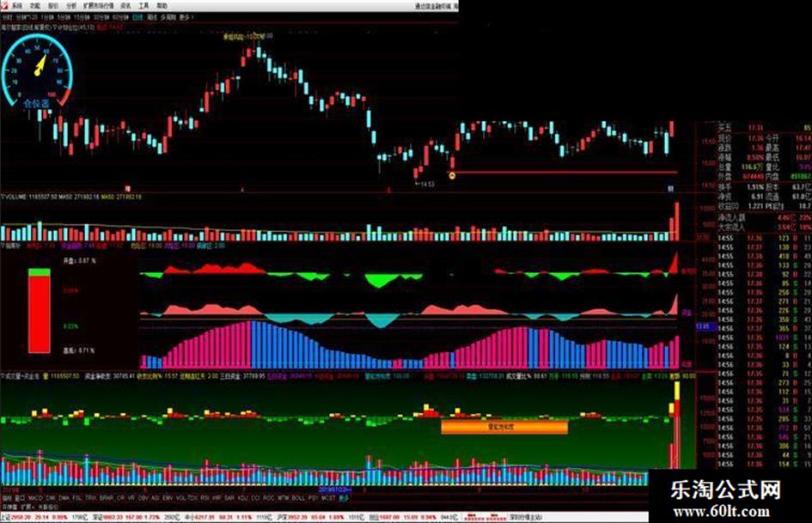
Task: Select the TRIX indicator tab
Action: [x=90, y=498]
